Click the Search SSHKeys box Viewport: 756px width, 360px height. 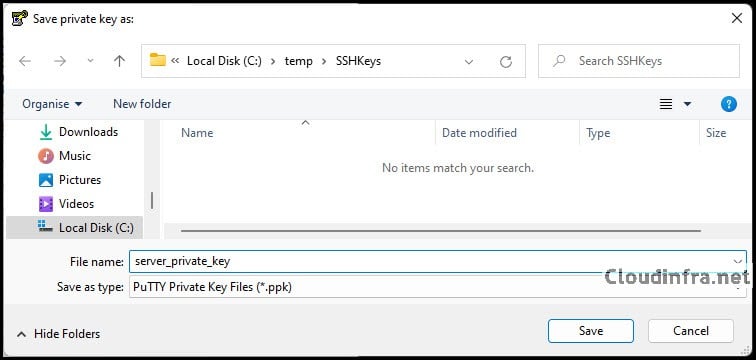638,61
